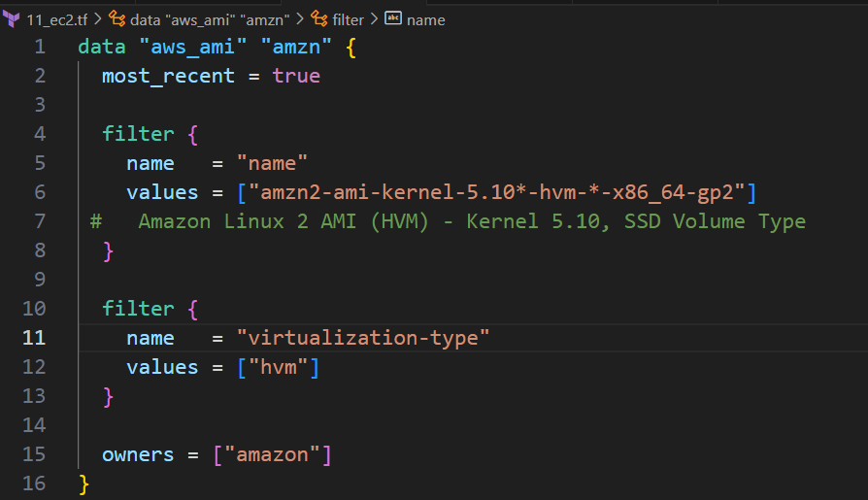Click line number 1 in gutter
The image size is (868, 500).
(40, 47)
